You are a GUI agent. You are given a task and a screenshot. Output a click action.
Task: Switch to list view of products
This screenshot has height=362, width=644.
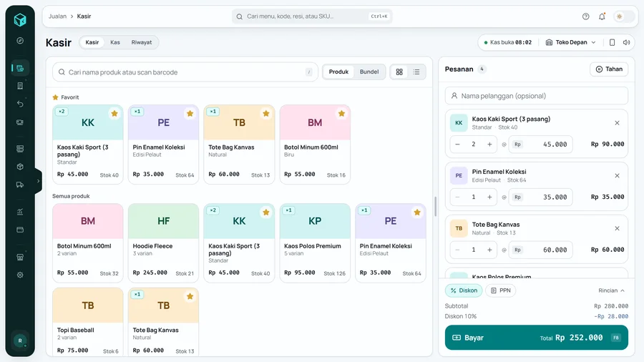click(x=416, y=72)
